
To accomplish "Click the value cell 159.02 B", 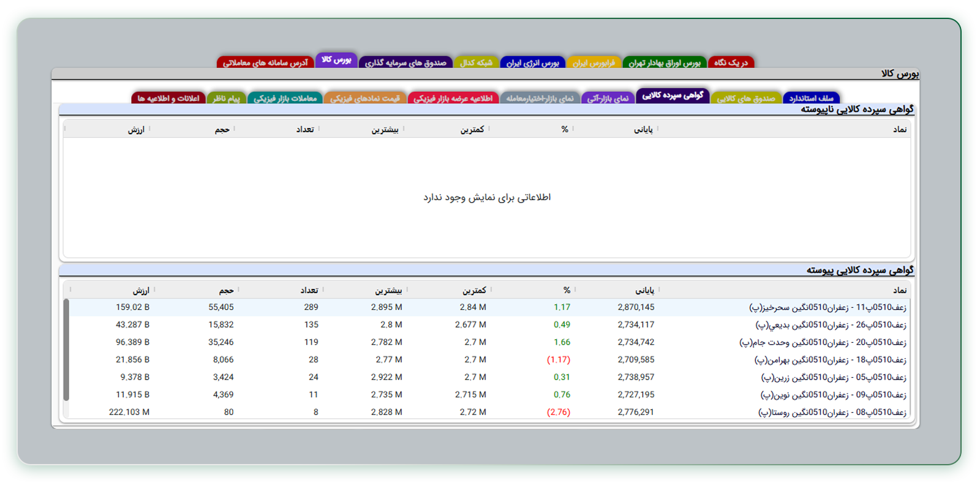I will pos(133,307).
